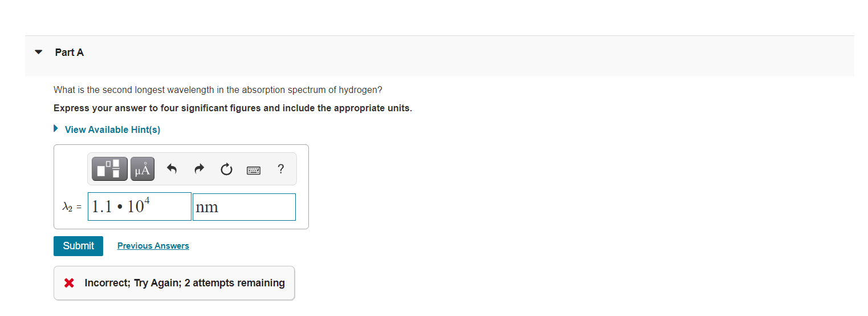Image resolution: width=868 pixels, height=316 pixels.
Task: Open the μÅ symbols and units palette
Action: 142,169
